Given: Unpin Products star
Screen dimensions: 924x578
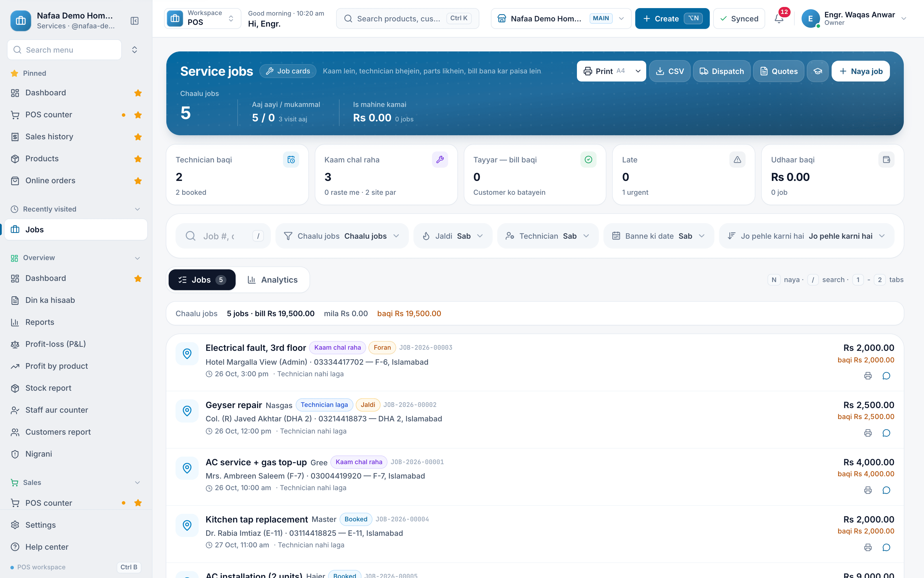Looking at the screenshot, I should [138, 159].
